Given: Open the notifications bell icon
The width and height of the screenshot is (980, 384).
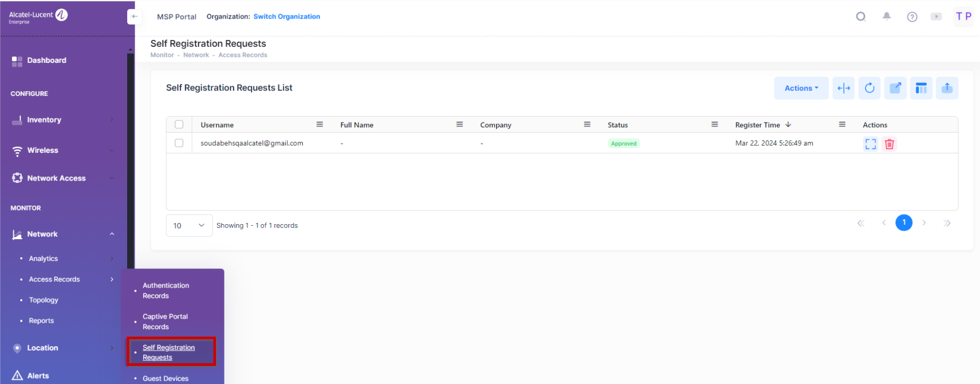Looking at the screenshot, I should pyautogui.click(x=886, y=17).
